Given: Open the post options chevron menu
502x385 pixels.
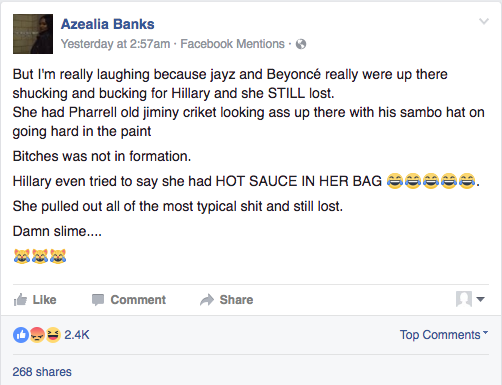Looking at the screenshot, I should [x=484, y=22].
